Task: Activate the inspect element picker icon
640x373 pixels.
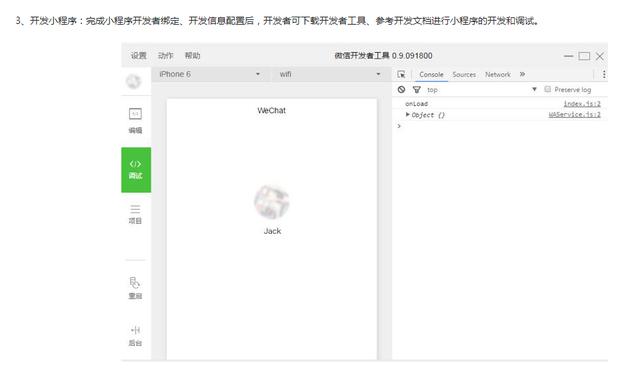Action: (401, 74)
